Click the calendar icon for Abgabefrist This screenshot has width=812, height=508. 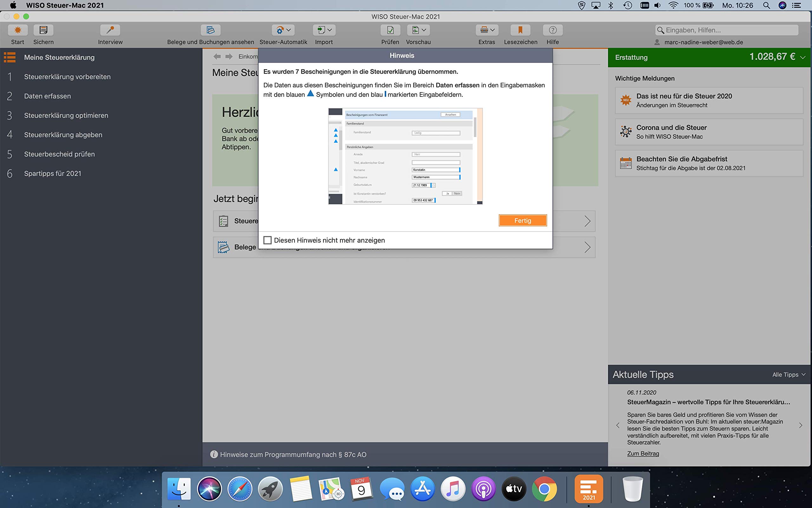pyautogui.click(x=626, y=163)
